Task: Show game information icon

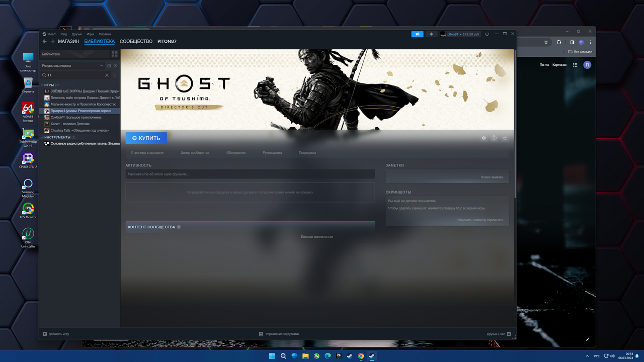Action: coord(494,138)
